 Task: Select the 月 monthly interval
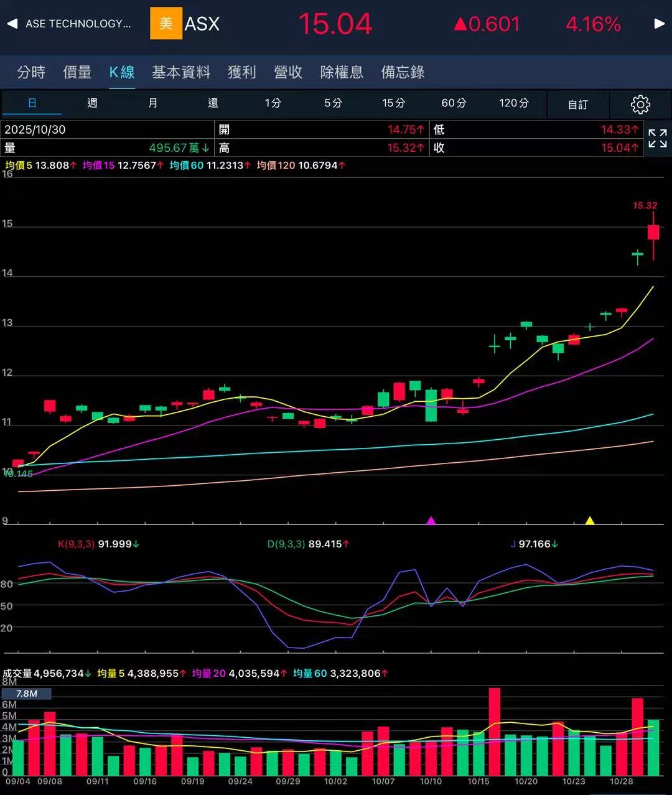[152, 103]
